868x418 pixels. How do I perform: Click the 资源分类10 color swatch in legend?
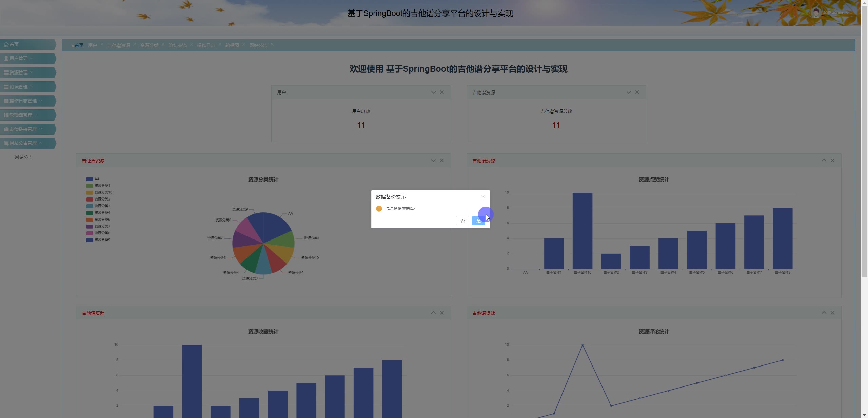coord(90,192)
